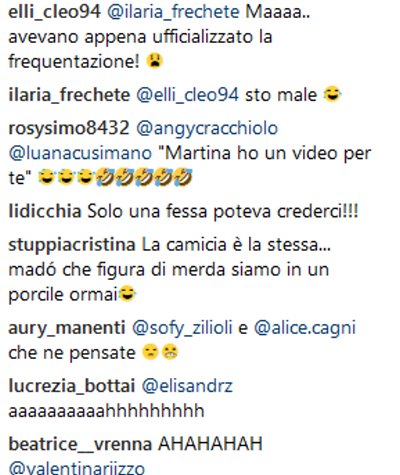400x475 pixels.
Task: Open aury_manenti user profile
Action: [67, 328]
